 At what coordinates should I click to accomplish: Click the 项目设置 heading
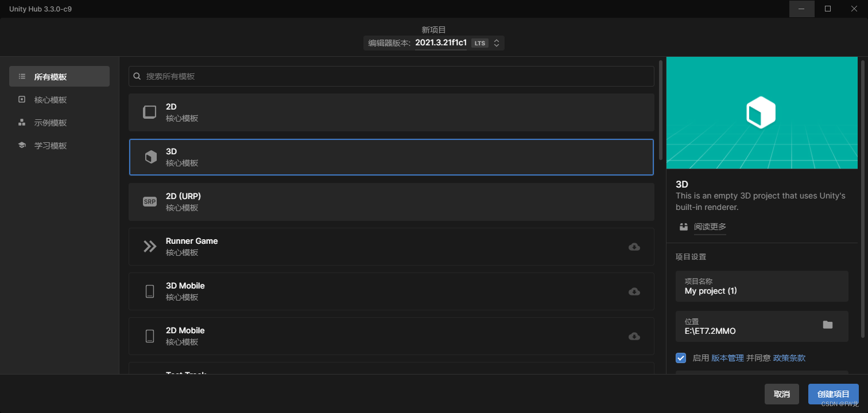point(691,257)
